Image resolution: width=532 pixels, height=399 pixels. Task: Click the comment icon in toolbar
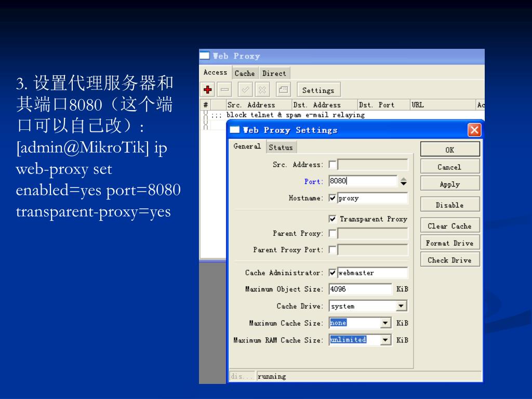pyautogui.click(x=283, y=90)
